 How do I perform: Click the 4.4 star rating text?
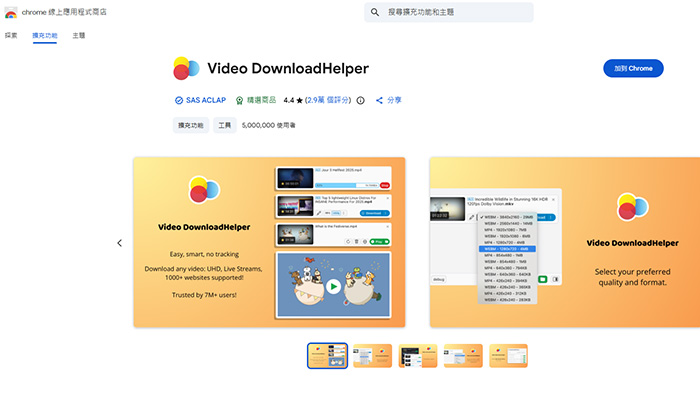pos(293,100)
